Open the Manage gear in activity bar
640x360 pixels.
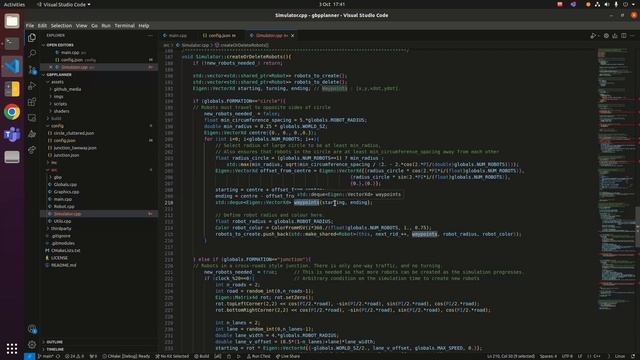coord(32,345)
